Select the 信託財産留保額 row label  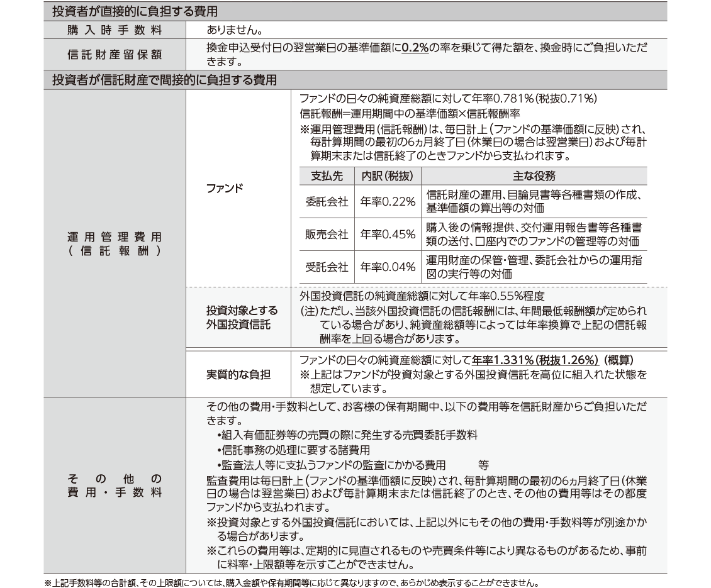pyautogui.click(x=115, y=54)
